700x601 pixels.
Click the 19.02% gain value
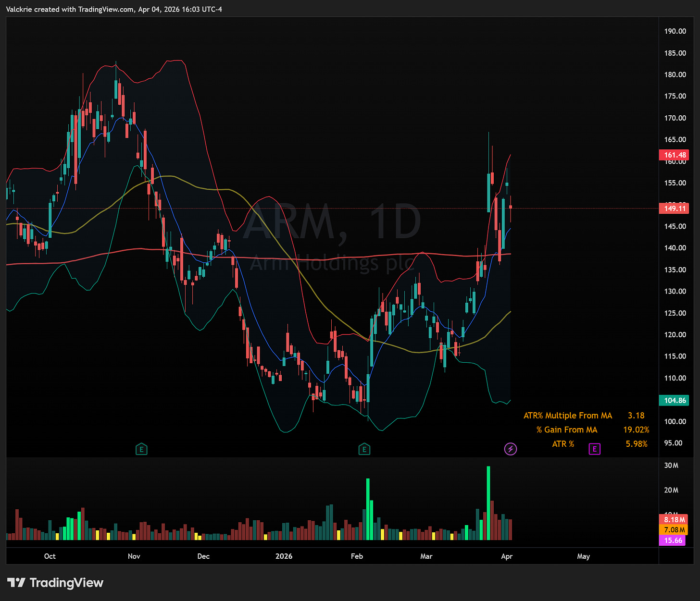tap(636, 430)
